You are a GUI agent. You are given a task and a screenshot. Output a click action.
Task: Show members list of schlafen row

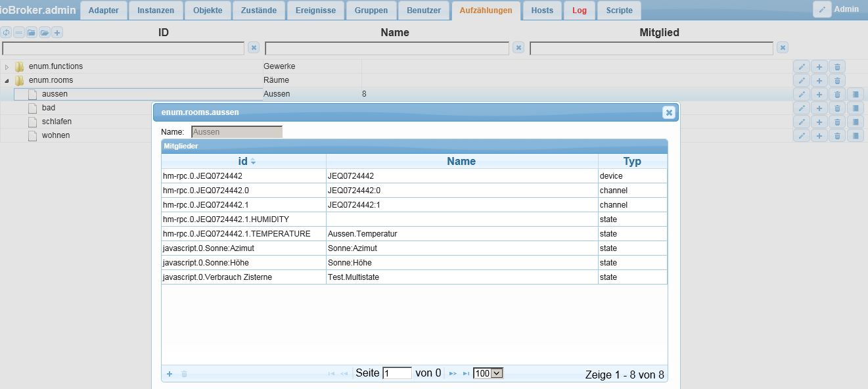[x=855, y=122]
